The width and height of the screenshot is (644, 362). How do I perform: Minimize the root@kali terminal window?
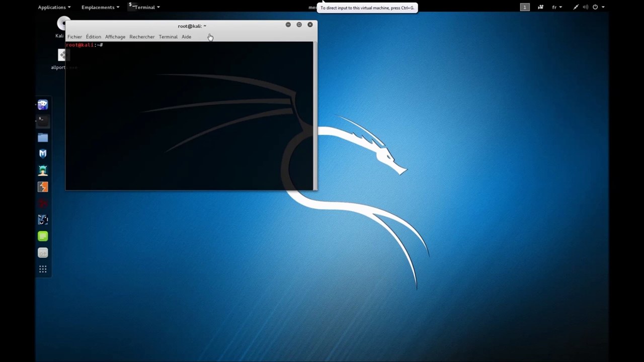click(x=288, y=25)
